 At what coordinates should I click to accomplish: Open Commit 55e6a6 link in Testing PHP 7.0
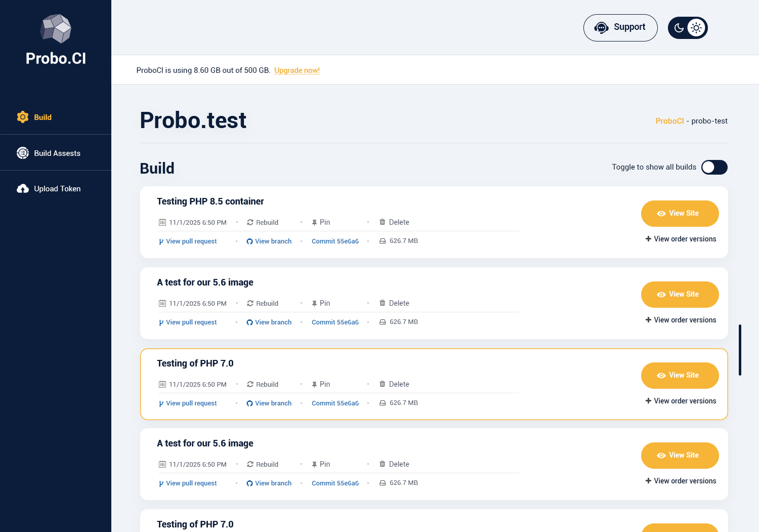click(335, 403)
